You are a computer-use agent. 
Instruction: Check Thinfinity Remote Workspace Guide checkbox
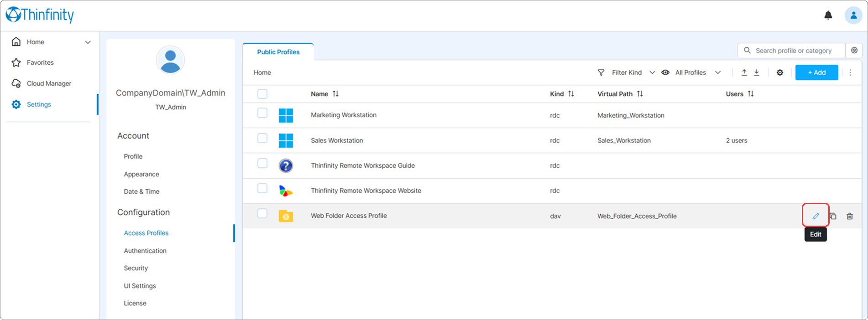point(262,163)
